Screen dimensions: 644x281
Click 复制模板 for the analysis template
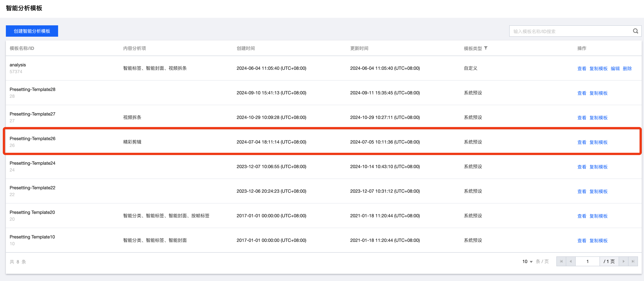click(598, 68)
